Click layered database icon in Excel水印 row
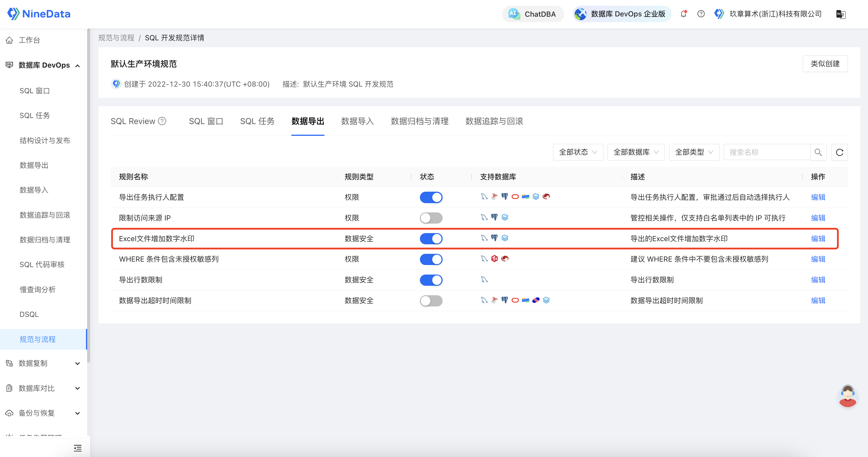 click(505, 238)
